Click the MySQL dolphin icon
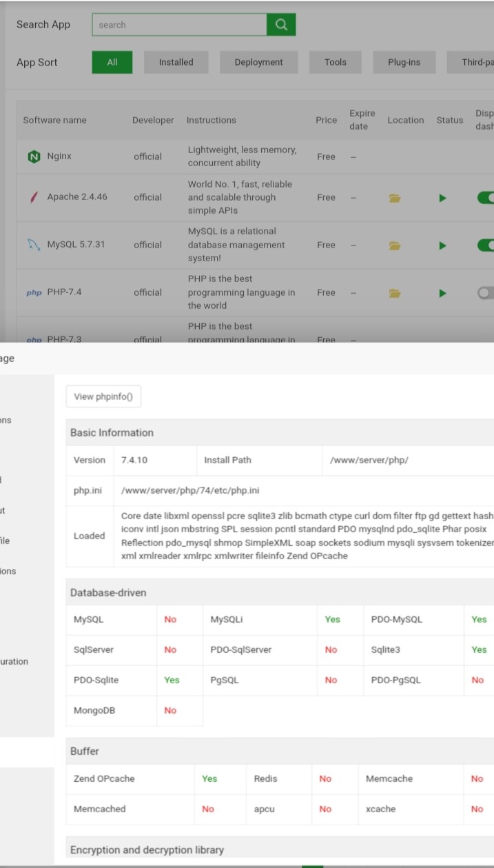494x868 pixels. coord(34,245)
